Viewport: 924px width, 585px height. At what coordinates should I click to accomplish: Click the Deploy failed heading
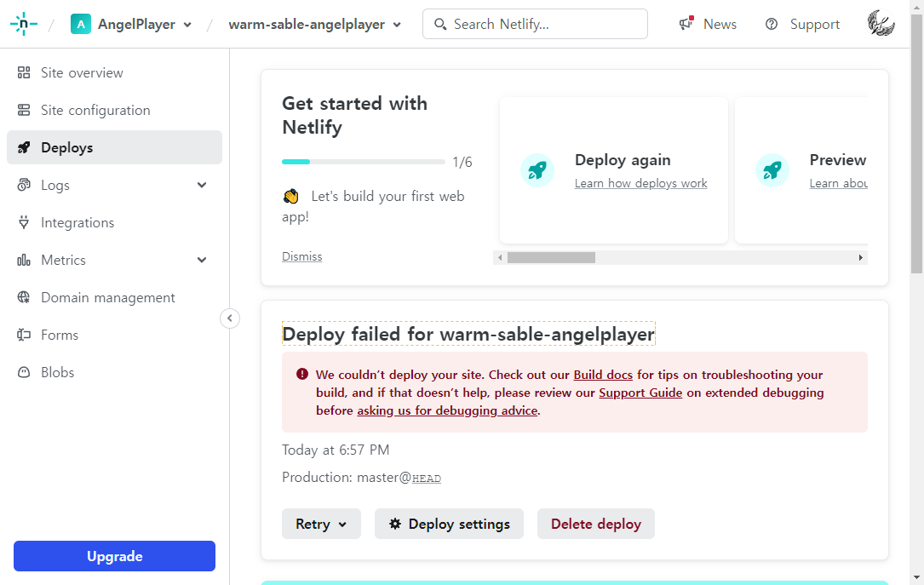(468, 334)
